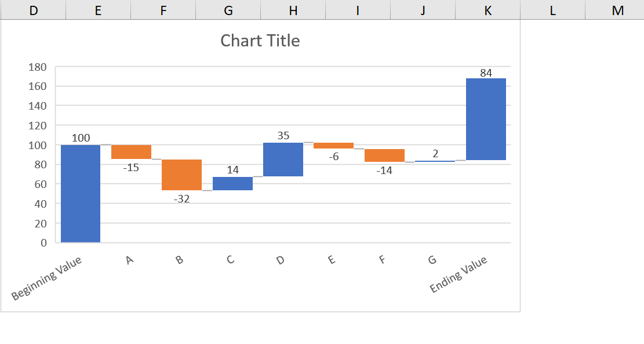
Task: Select column header M
Action: (617, 10)
